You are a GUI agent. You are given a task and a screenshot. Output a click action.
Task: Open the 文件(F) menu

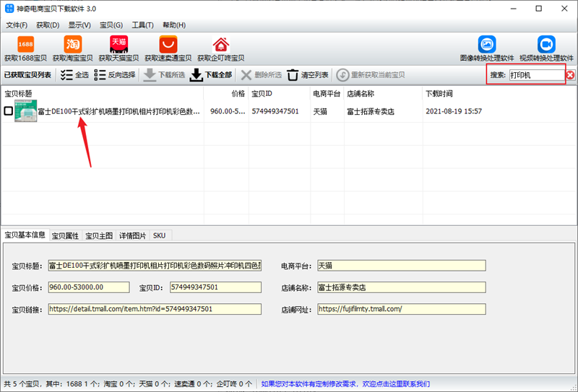(17, 25)
